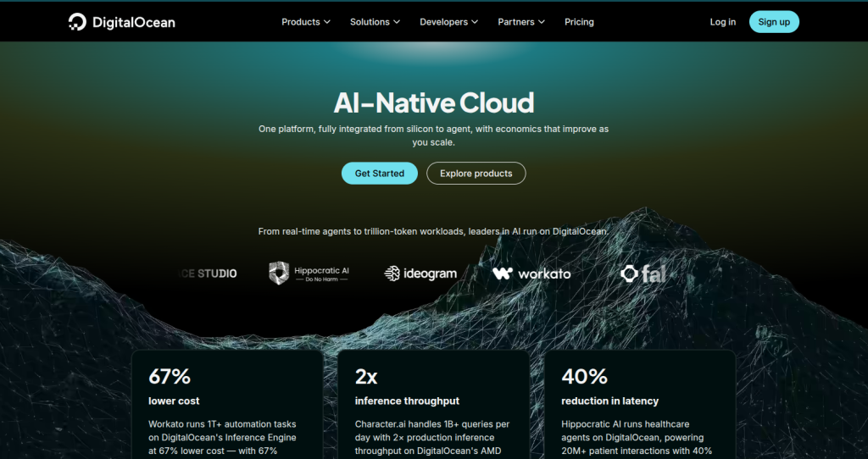Image resolution: width=868 pixels, height=459 pixels.
Task: Click the 'lower cost' label
Action: click(174, 401)
